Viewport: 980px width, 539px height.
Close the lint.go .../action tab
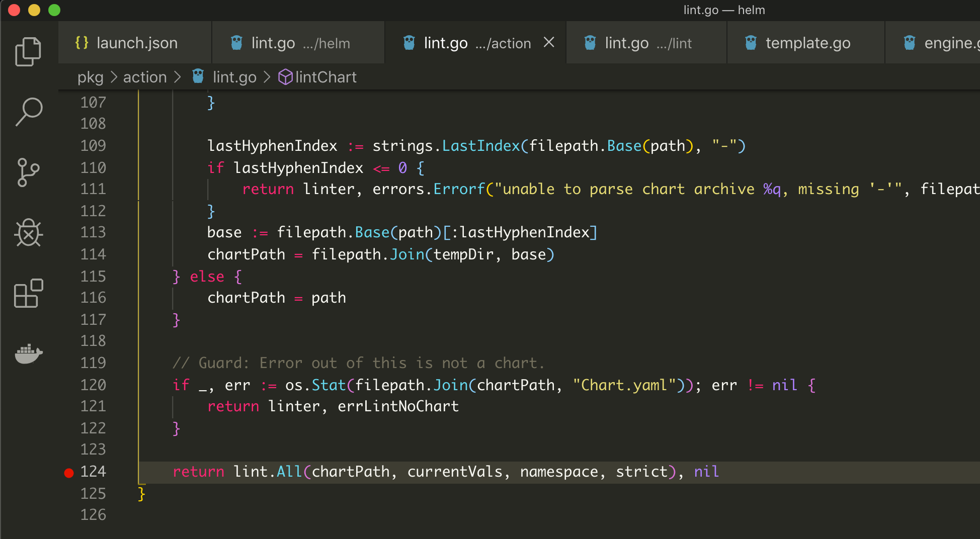(x=549, y=43)
